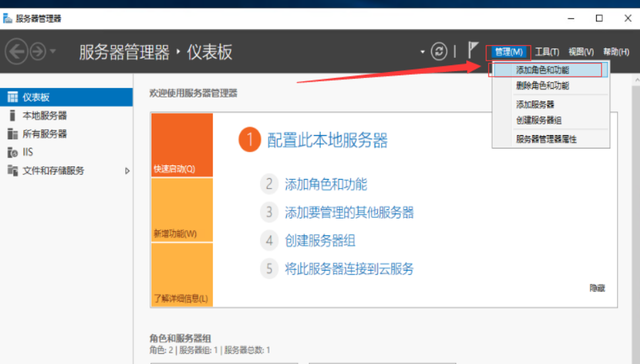Expand the 文件和存储服务 arrow
The width and height of the screenshot is (640, 364).
(127, 171)
